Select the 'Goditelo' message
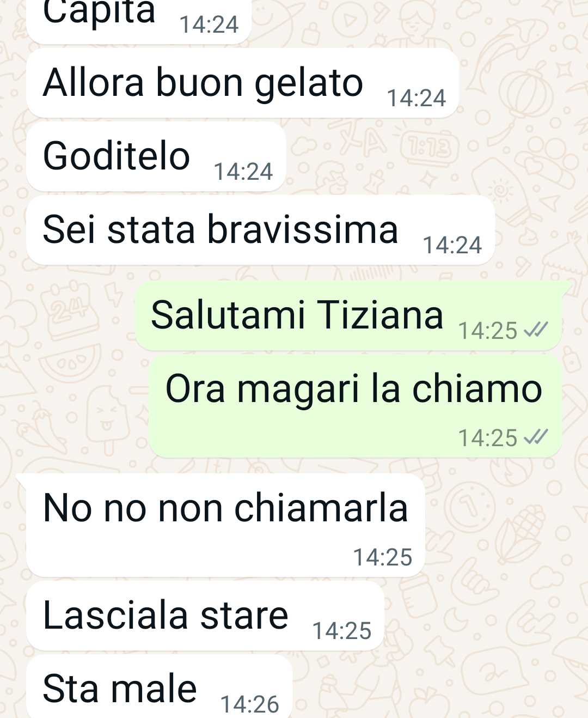 tap(156, 156)
